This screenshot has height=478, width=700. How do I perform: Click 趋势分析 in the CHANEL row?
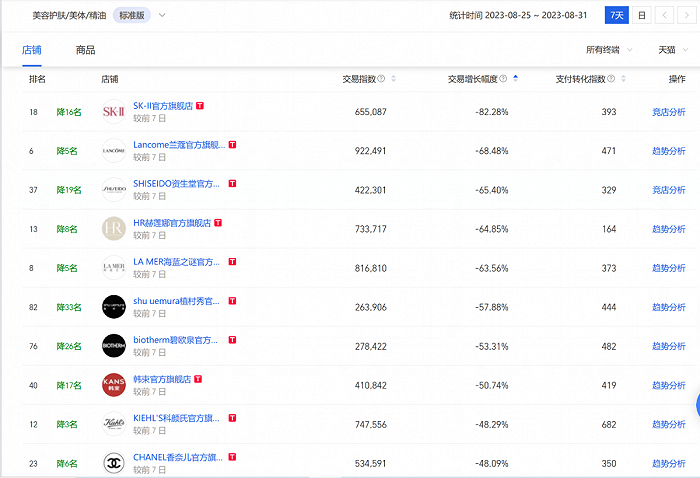(x=669, y=463)
